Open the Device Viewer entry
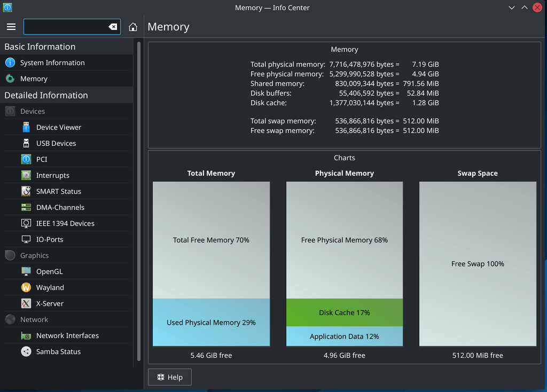Image resolution: width=547 pixels, height=392 pixels. (67, 127)
